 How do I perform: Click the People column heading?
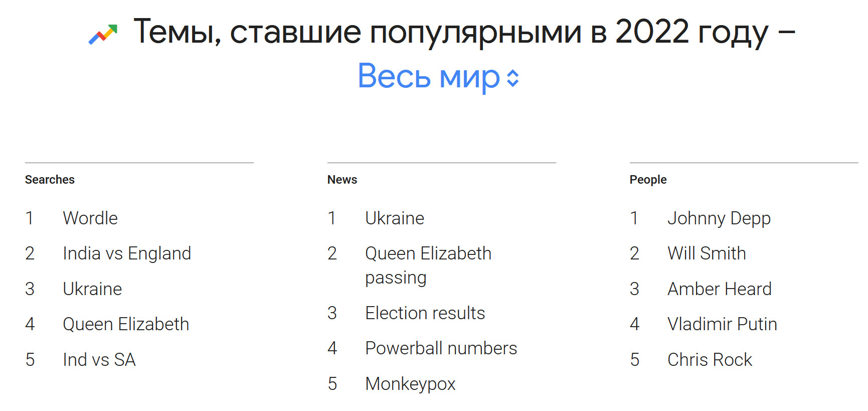[x=648, y=180]
